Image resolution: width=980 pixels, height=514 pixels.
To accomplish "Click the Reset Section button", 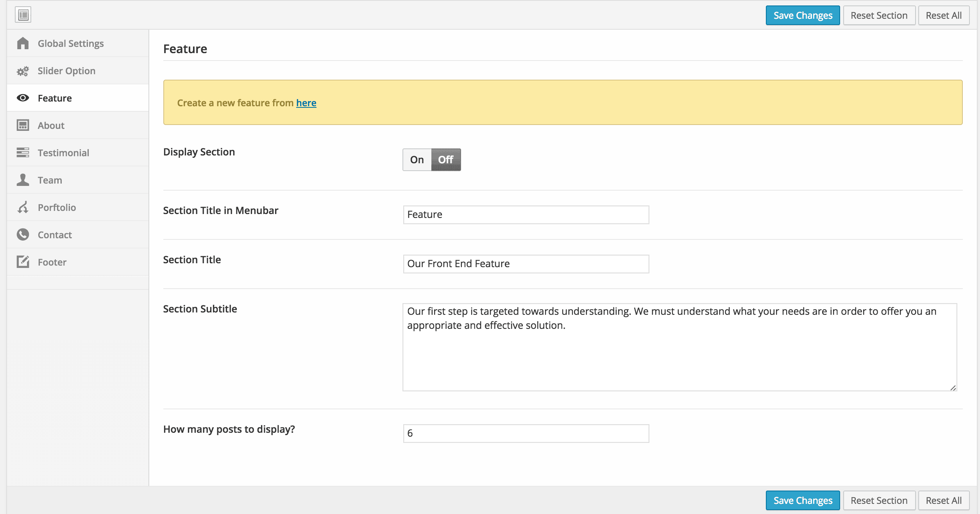I will tap(879, 15).
